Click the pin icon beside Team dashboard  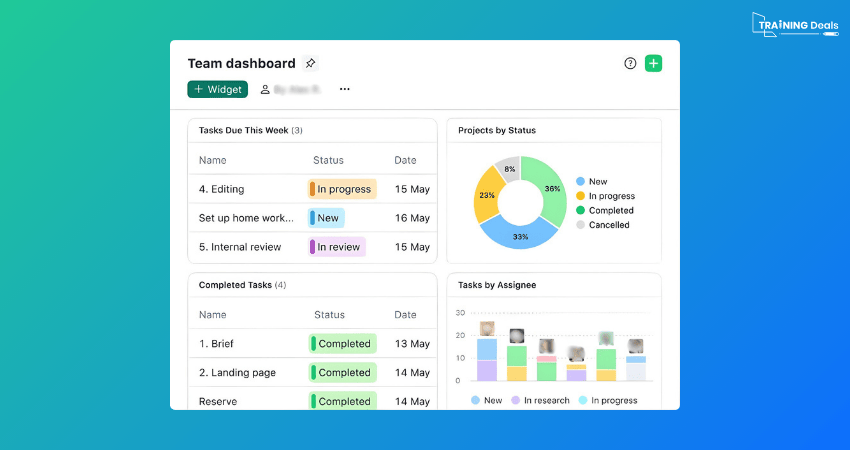[310, 63]
